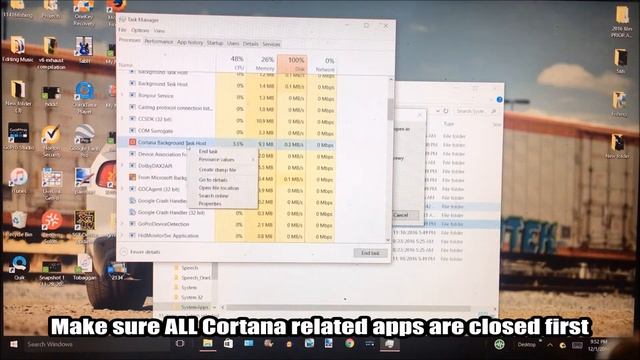Switch to the Startup tab
This screenshot has width=640, height=360.
click(x=215, y=43)
